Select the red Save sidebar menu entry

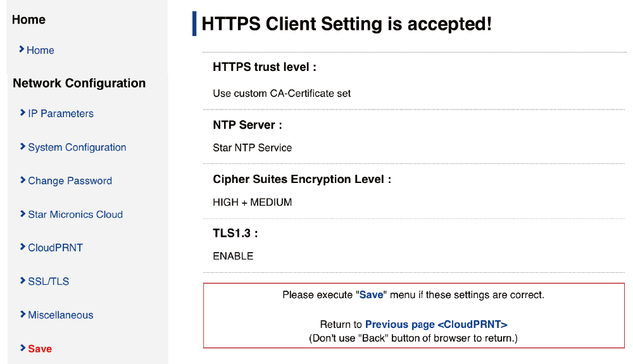40,349
